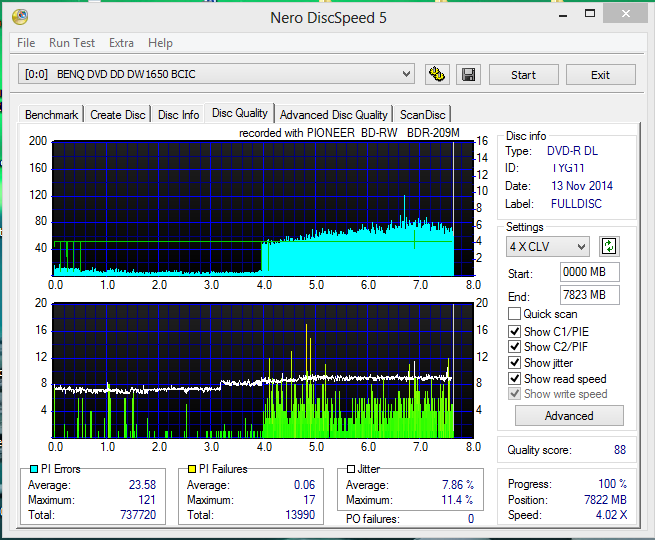The image size is (655, 540).
Task: Click the Start button
Action: click(523, 75)
